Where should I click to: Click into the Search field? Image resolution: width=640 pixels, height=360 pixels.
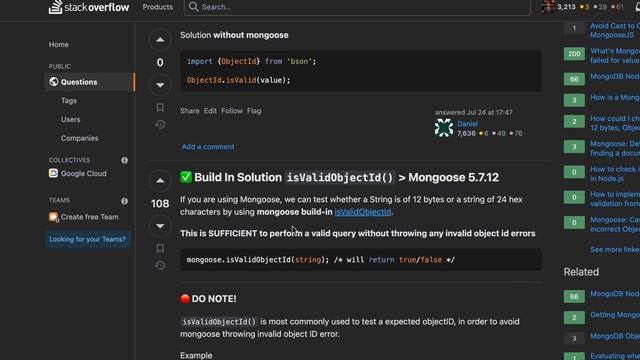point(357,7)
